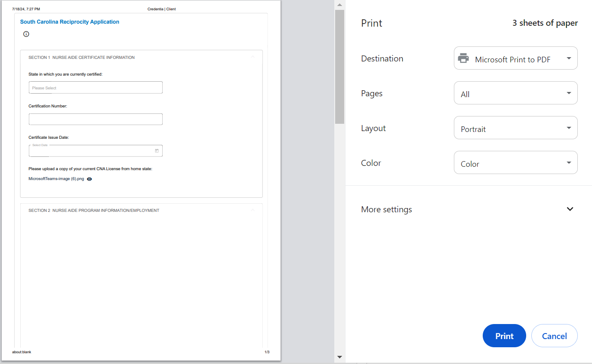
Task: Select the certified state Please Select field
Action: pos(96,88)
